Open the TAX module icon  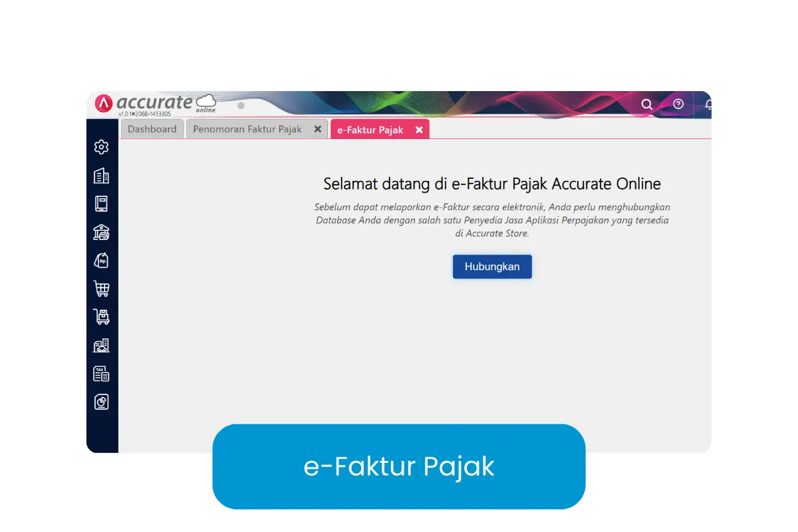tap(101, 374)
